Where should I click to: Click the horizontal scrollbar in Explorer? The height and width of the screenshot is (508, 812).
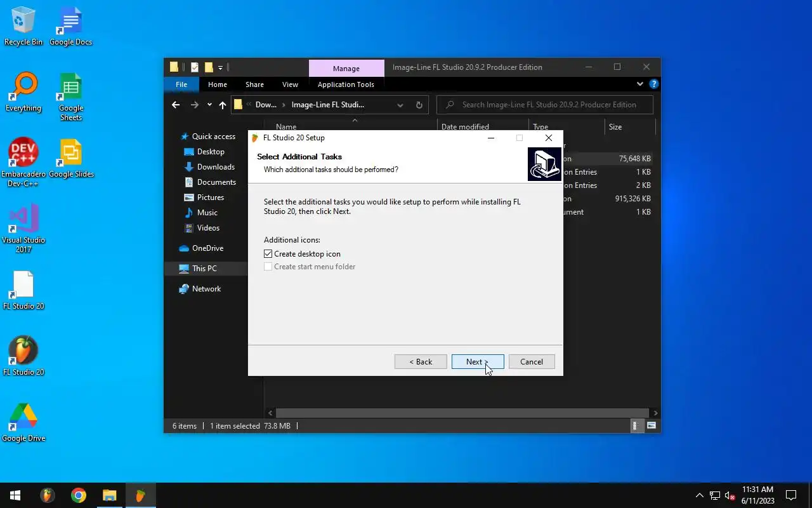coord(462,413)
